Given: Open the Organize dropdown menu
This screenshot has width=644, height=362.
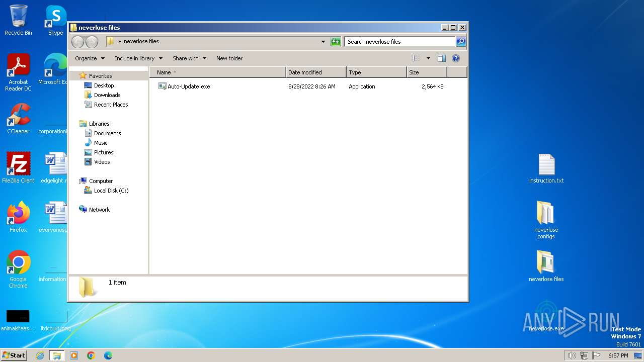Looking at the screenshot, I should click(90, 58).
